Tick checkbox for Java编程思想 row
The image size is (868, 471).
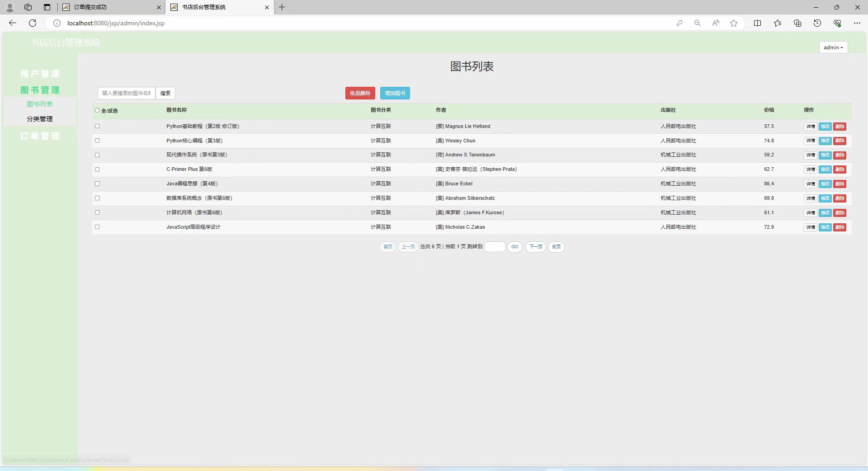pyautogui.click(x=97, y=184)
